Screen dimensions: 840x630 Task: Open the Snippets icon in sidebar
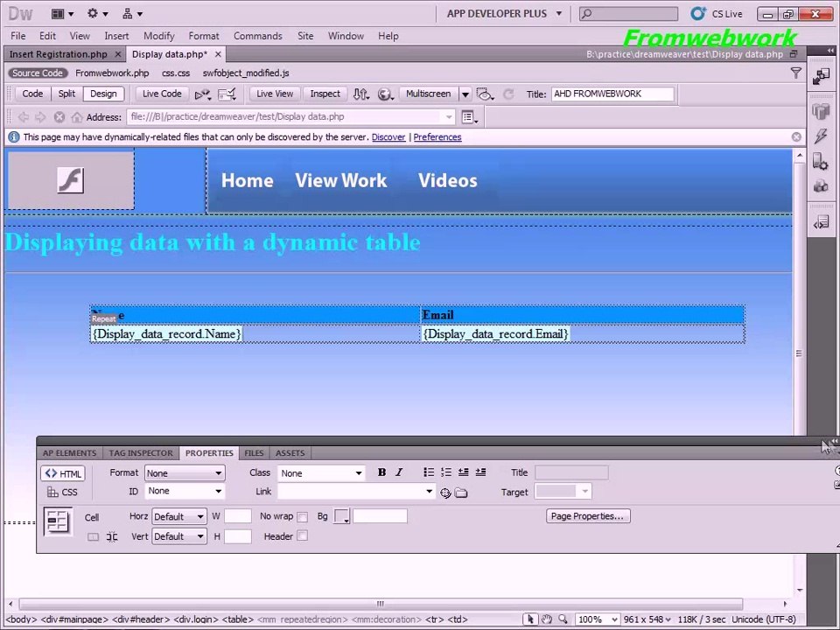pyautogui.click(x=821, y=221)
